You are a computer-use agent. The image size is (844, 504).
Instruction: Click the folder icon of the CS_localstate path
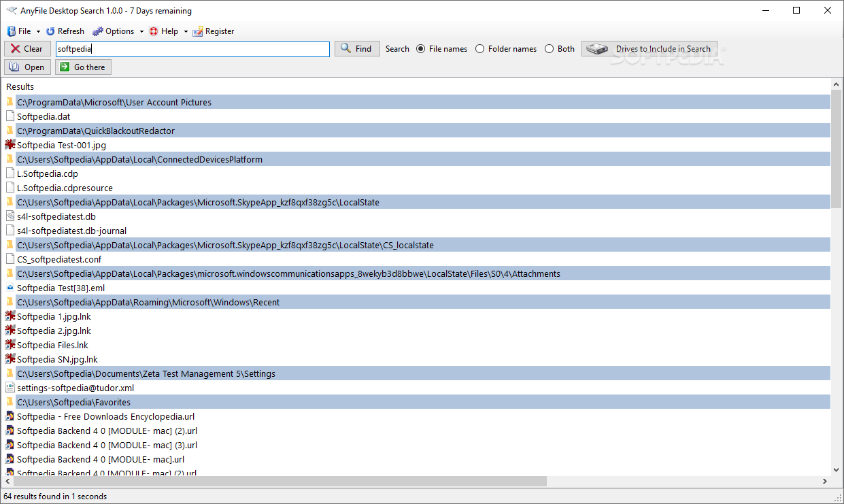pyautogui.click(x=10, y=245)
